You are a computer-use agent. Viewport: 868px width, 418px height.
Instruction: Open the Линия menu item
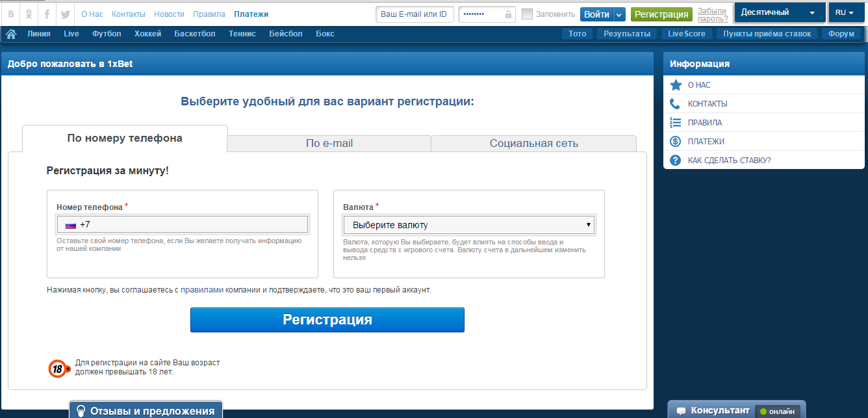pos(39,34)
